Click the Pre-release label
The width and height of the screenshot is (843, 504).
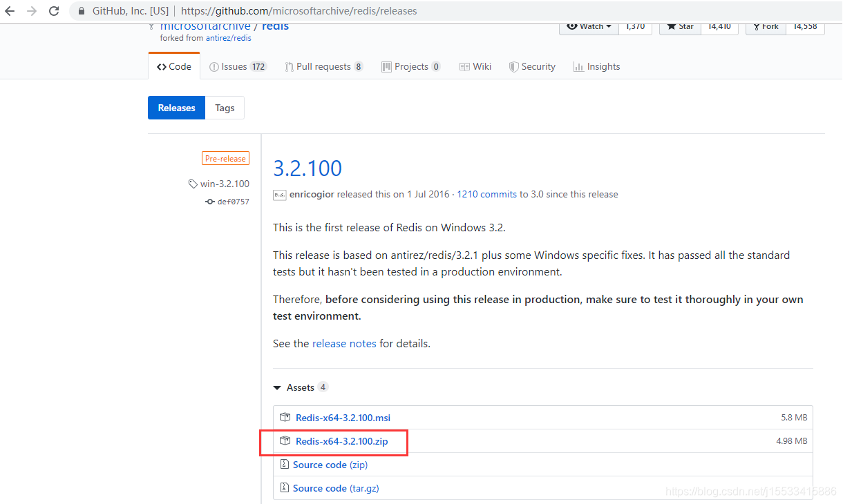(x=225, y=158)
